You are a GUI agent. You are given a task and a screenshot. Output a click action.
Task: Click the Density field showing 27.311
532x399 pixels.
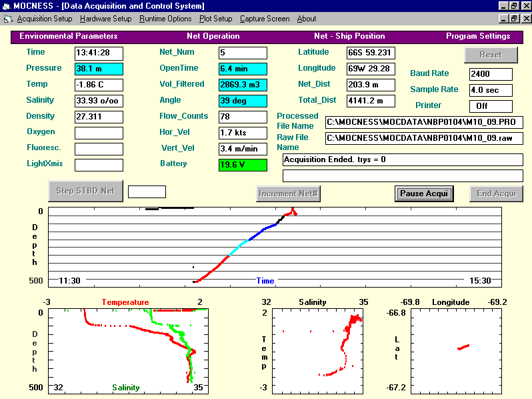point(99,117)
